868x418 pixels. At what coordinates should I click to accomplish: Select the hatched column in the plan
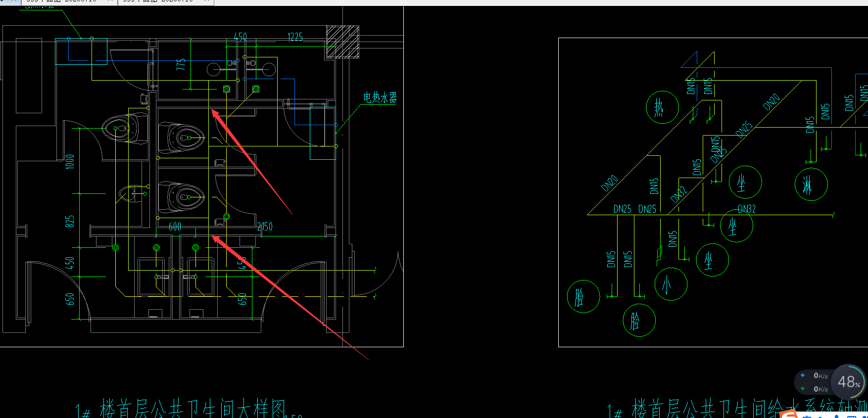342,42
